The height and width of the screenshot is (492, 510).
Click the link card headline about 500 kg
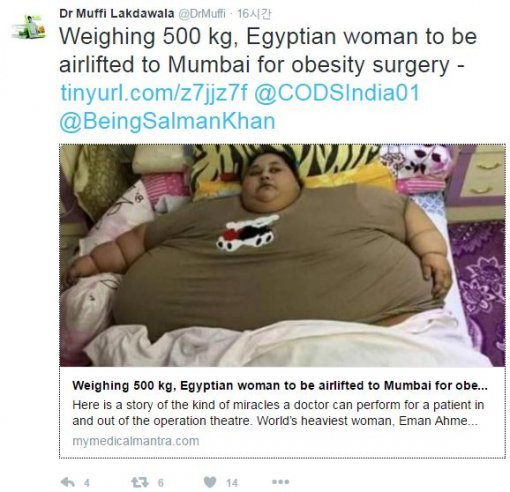pyautogui.click(x=280, y=385)
